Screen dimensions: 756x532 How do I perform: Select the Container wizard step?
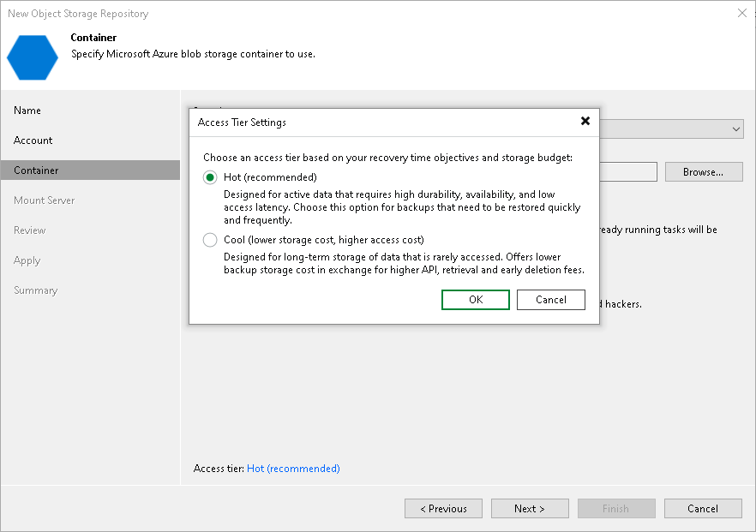(x=90, y=170)
